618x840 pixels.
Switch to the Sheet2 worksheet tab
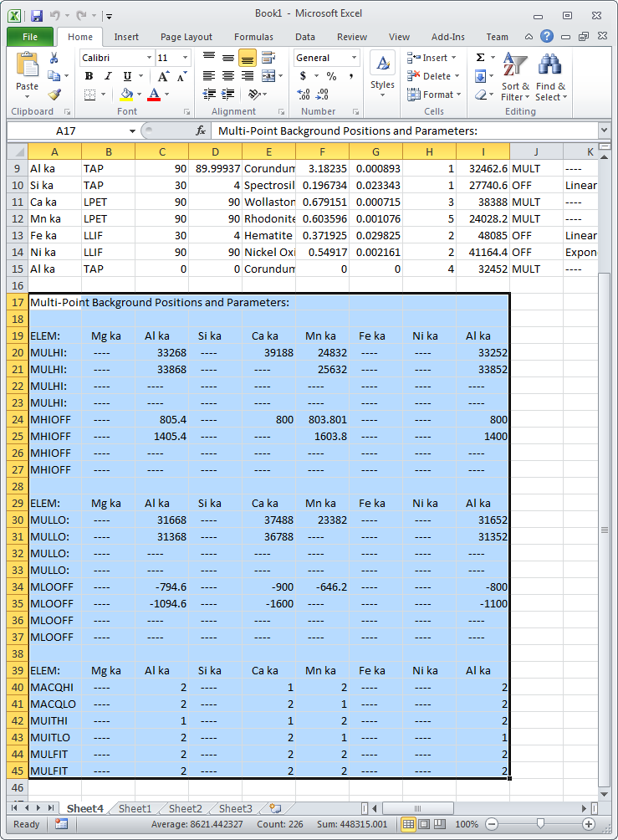tap(185, 808)
